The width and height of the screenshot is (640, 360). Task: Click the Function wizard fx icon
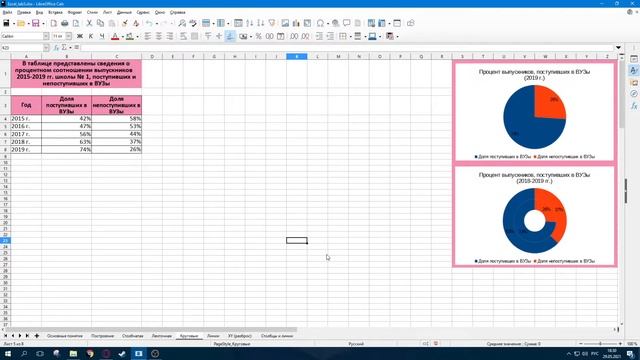pyautogui.click(x=56, y=48)
